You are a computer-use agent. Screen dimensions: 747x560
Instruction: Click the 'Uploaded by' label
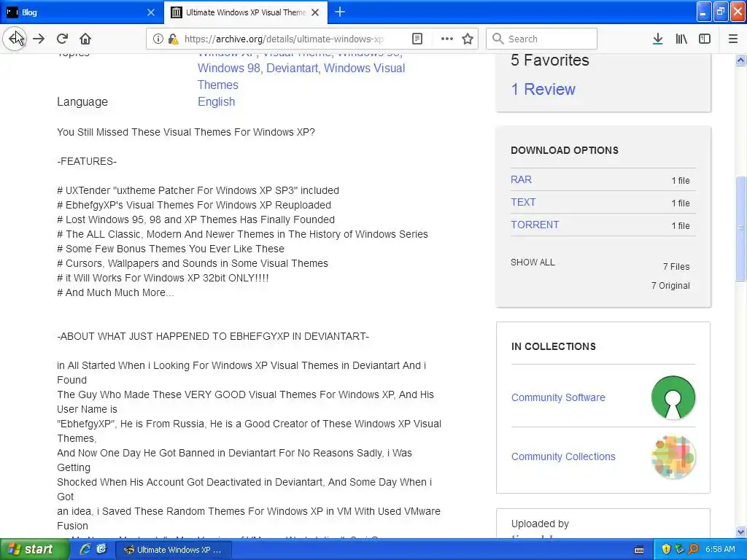(540, 524)
